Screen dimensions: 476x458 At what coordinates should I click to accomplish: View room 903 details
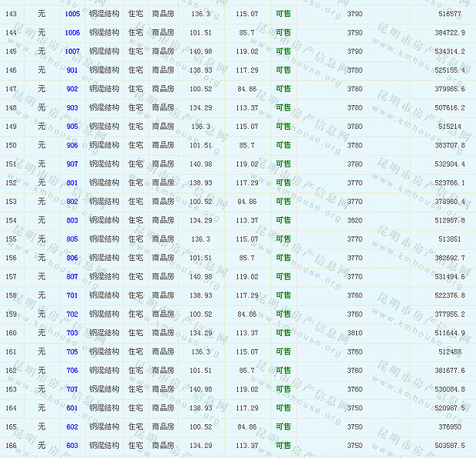(72, 108)
